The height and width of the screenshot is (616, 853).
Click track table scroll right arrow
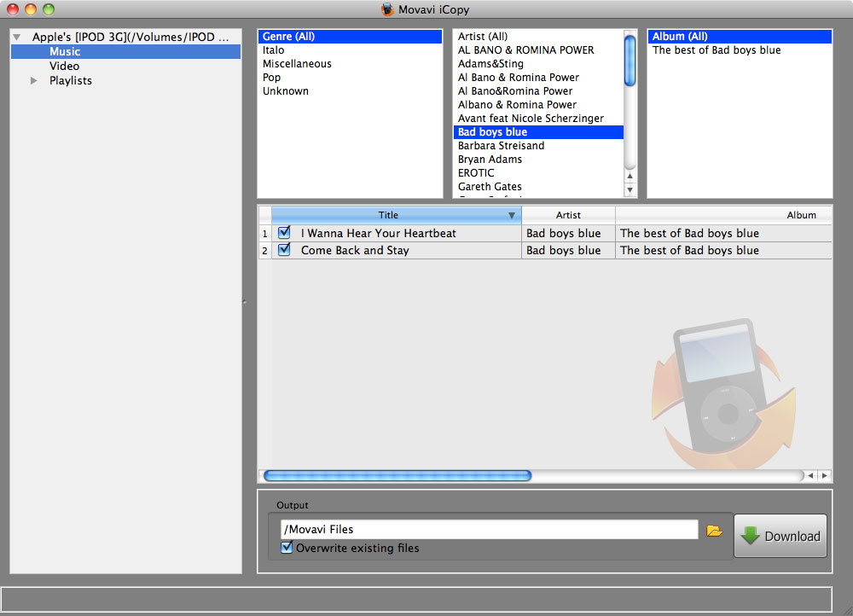pos(825,475)
